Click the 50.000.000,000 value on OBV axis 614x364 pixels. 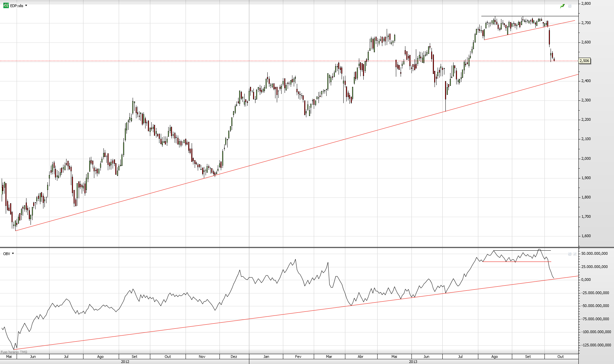pos(594,253)
